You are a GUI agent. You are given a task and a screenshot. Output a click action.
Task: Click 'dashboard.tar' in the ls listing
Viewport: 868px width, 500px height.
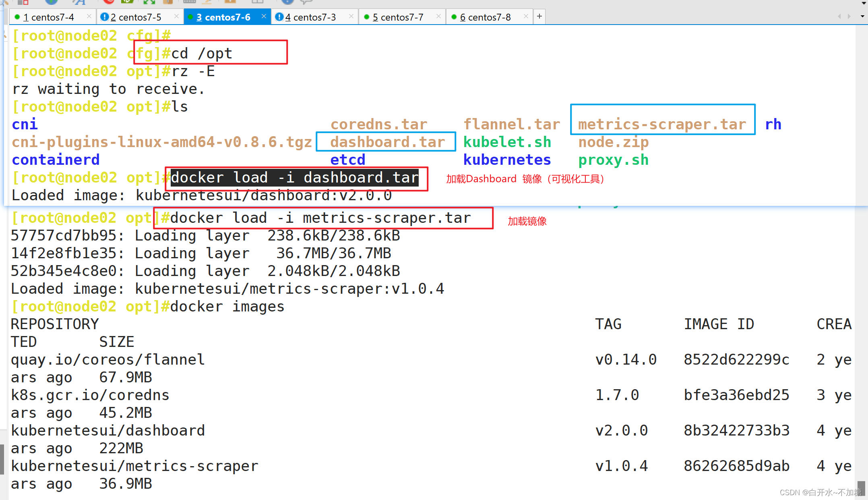(388, 142)
